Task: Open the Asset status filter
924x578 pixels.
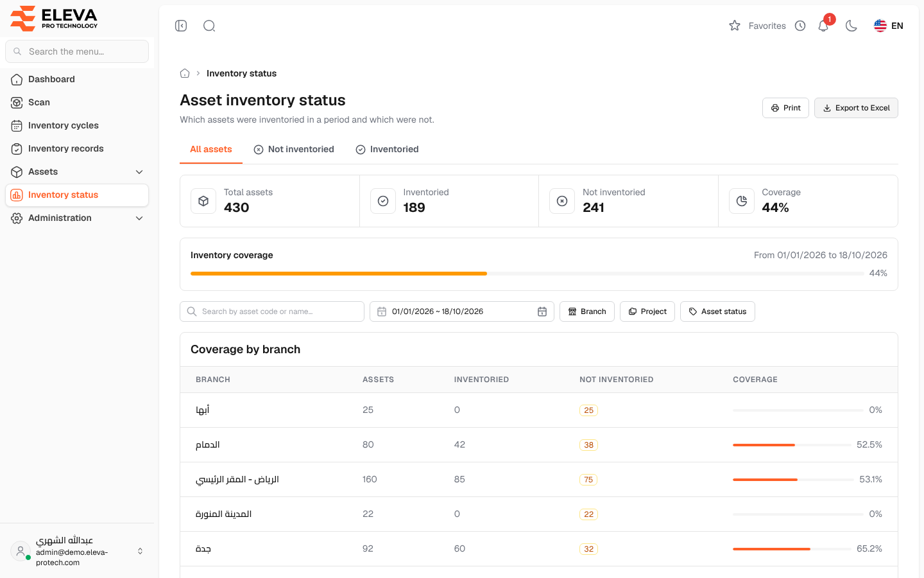Action: pos(717,311)
